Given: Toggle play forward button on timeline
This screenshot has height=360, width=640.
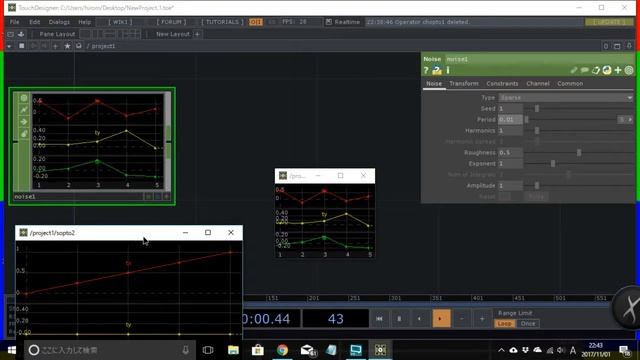Looking at the screenshot, I should (441, 318).
